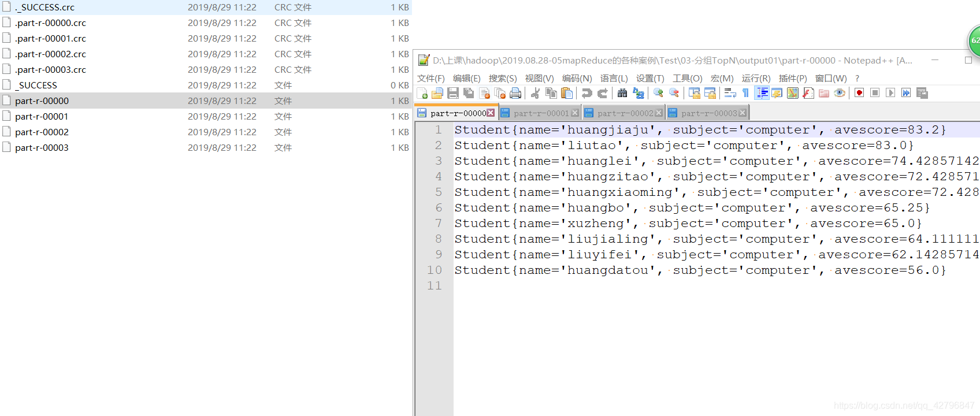Close the part-r-00001 tab
Viewport: 980px width, 416px height.
tap(574, 113)
